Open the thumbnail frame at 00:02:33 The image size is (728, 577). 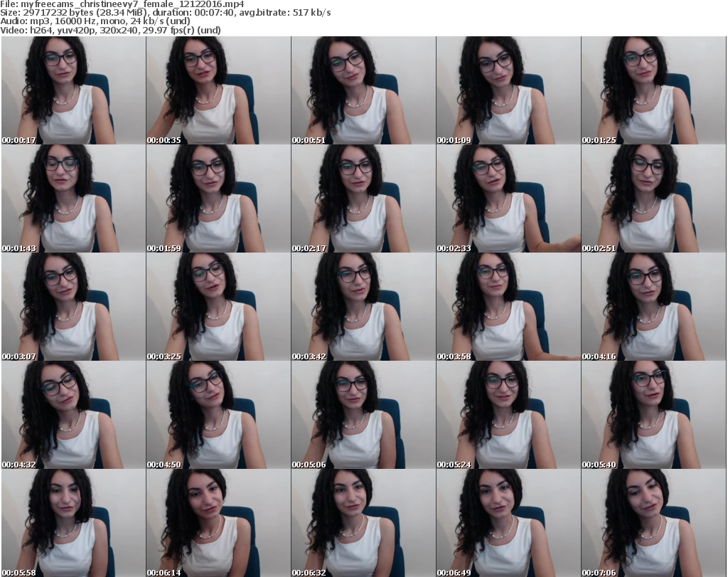[x=508, y=198]
